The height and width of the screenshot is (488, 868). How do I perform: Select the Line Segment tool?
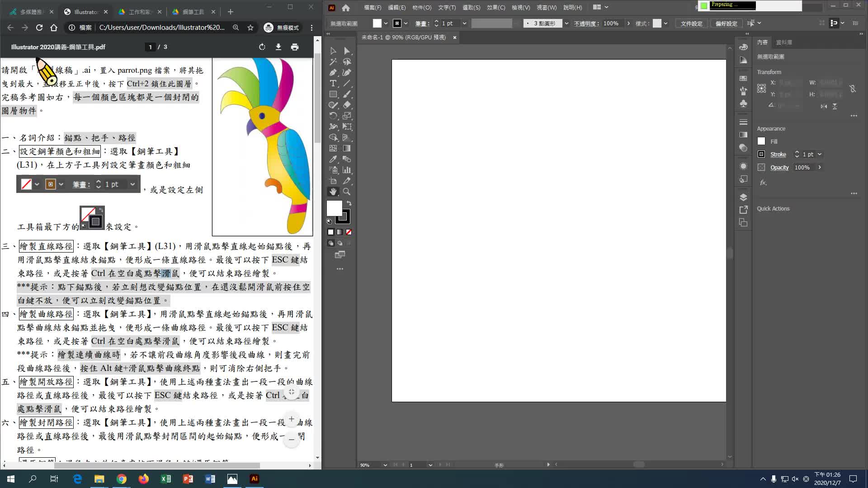(x=347, y=84)
